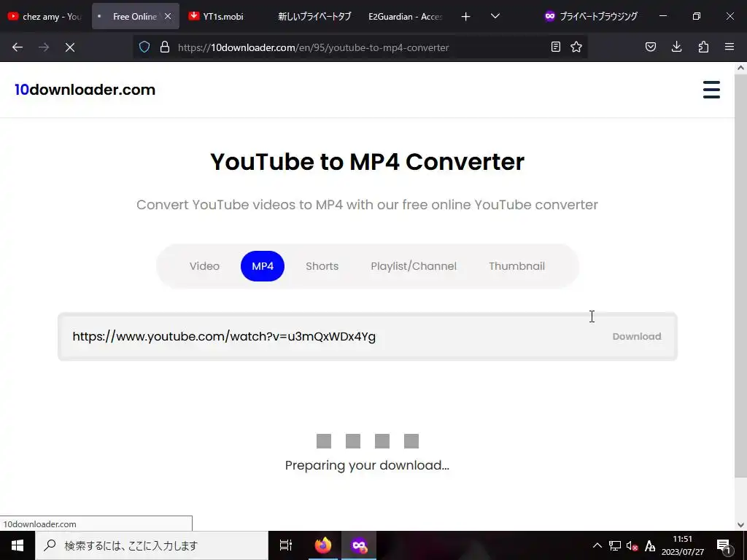Stop loading the page
The width and height of the screenshot is (747, 560).
[70, 47]
